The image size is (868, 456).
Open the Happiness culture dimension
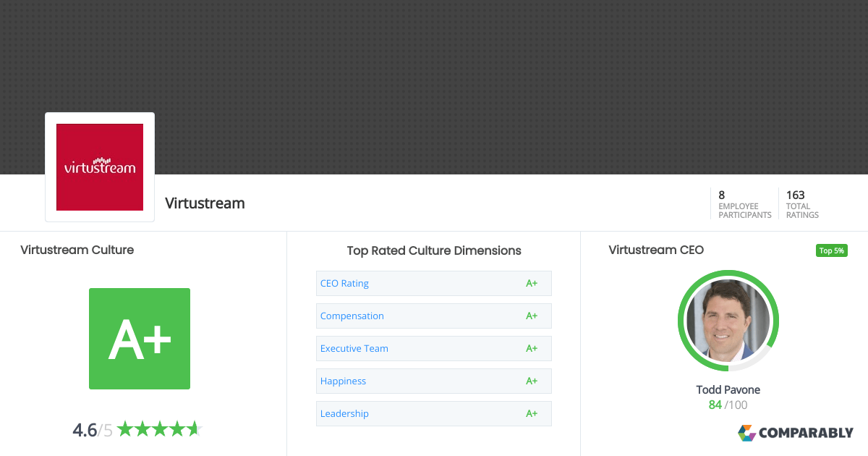(343, 381)
